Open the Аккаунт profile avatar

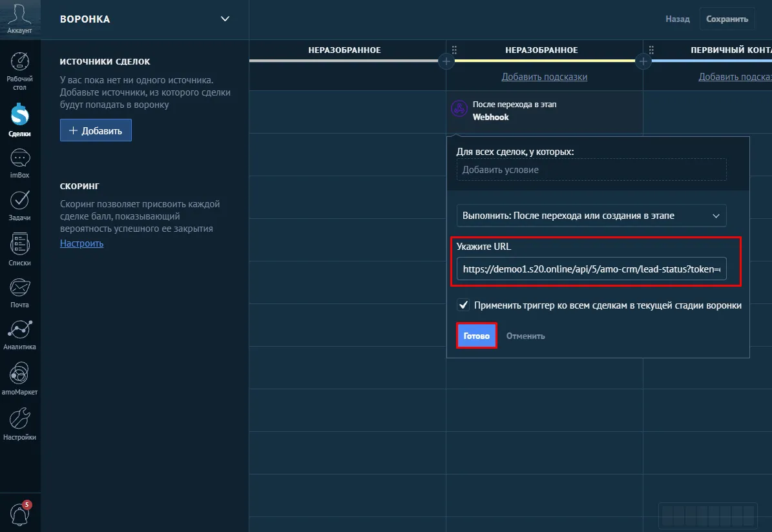coord(19,19)
